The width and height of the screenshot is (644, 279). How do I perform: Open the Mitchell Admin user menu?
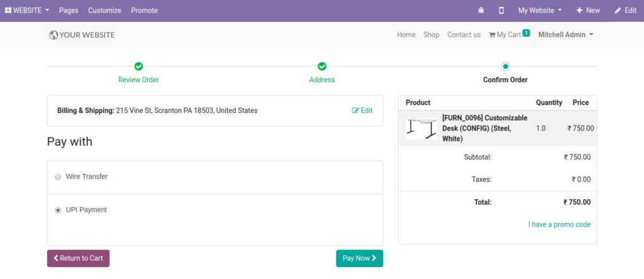click(x=565, y=35)
